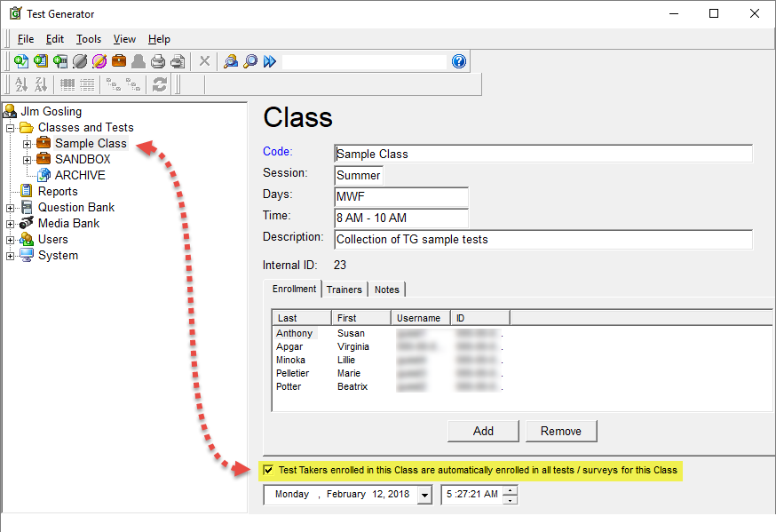Click the blue help question mark icon
The width and height of the screenshot is (776, 532).
(458, 61)
